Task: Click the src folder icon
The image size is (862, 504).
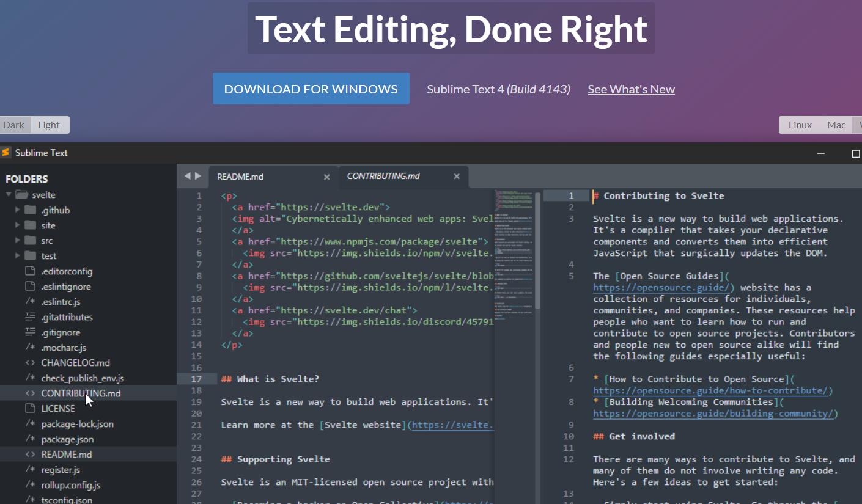Action: 31,241
